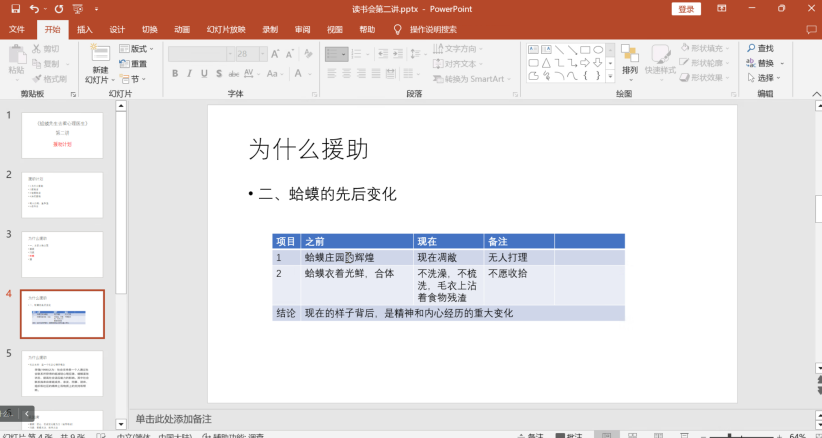Click the New Slide (新建幻灯片) icon

pyautogui.click(x=98, y=53)
